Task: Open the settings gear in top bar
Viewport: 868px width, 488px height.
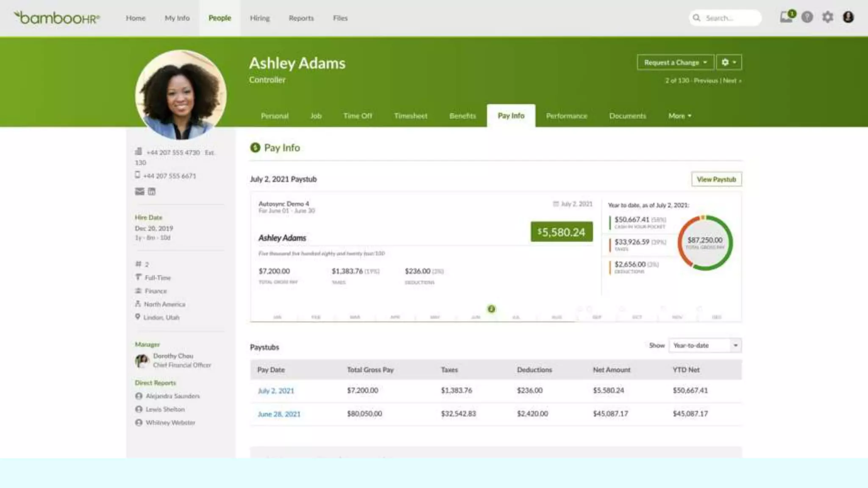Action: tap(827, 17)
